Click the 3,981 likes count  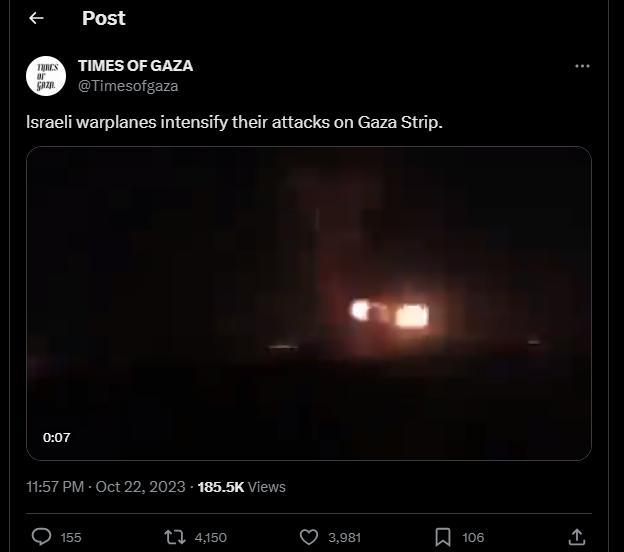(344, 538)
